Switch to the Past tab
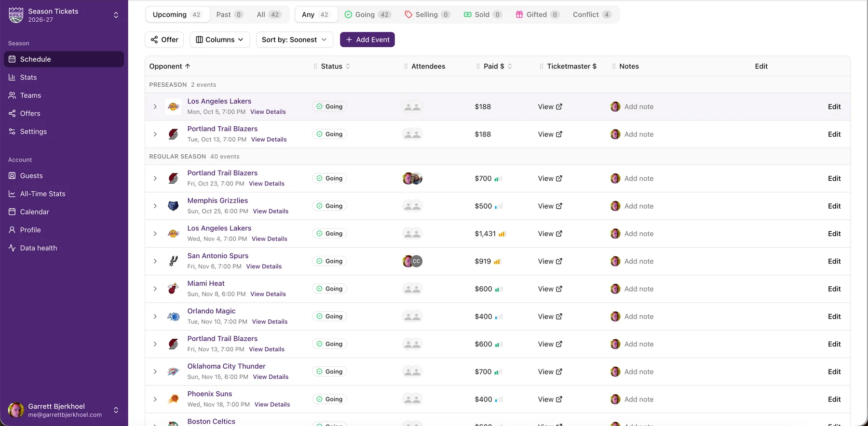Screen dimensions: 868x426 230,14
